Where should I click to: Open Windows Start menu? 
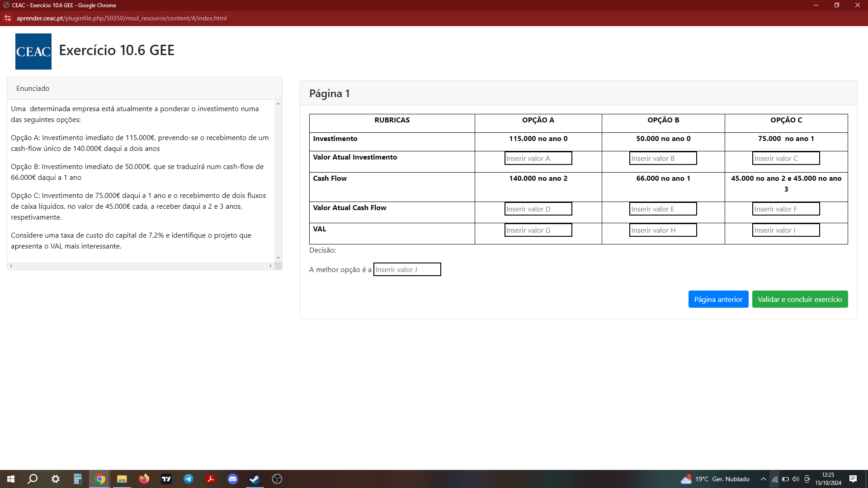pos(11,479)
